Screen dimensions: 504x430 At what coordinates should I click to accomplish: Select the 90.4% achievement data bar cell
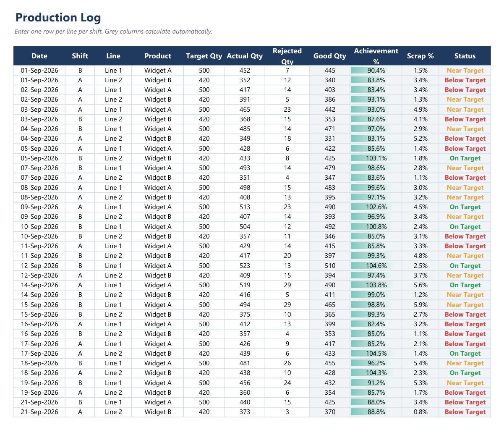(x=376, y=71)
